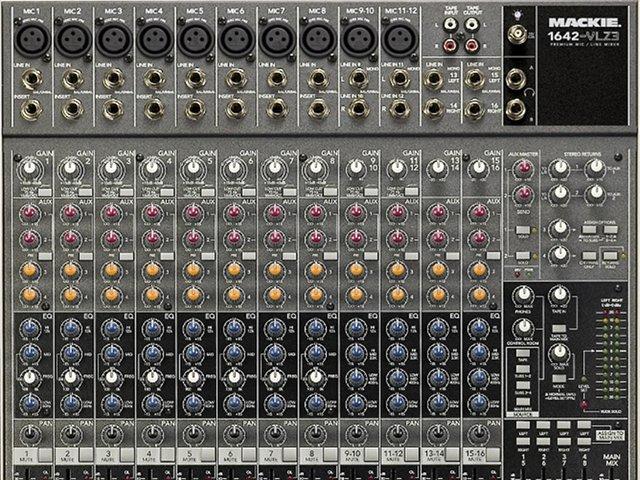Click the left-right level meter LEDs

coord(611,354)
